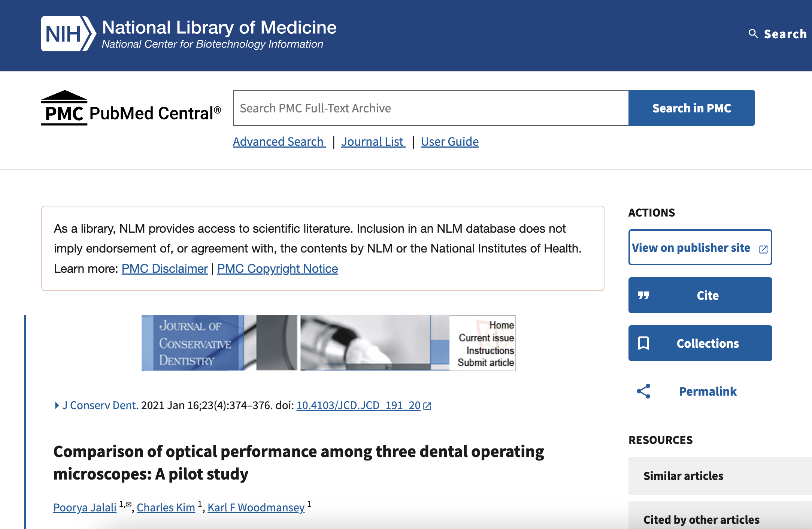Screen dimensions: 812x529
Task: Click inside Search PMC Full-Text Archive field
Action: [431, 108]
